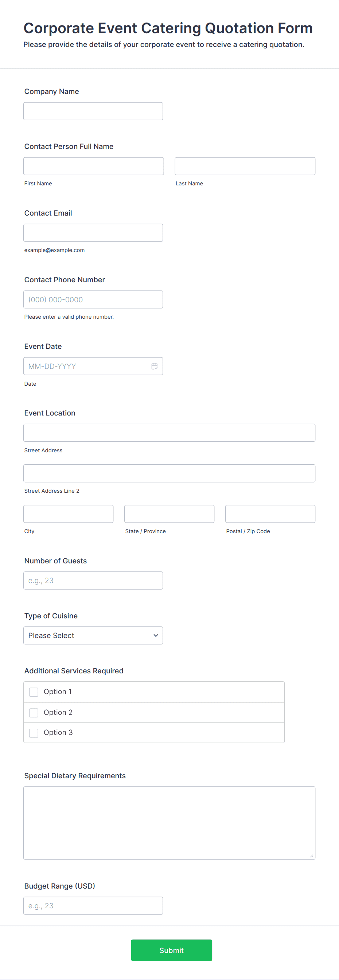Viewport: 339px width, 980px height.
Task: Open the Type of Cuisine dropdown
Action: click(x=93, y=635)
